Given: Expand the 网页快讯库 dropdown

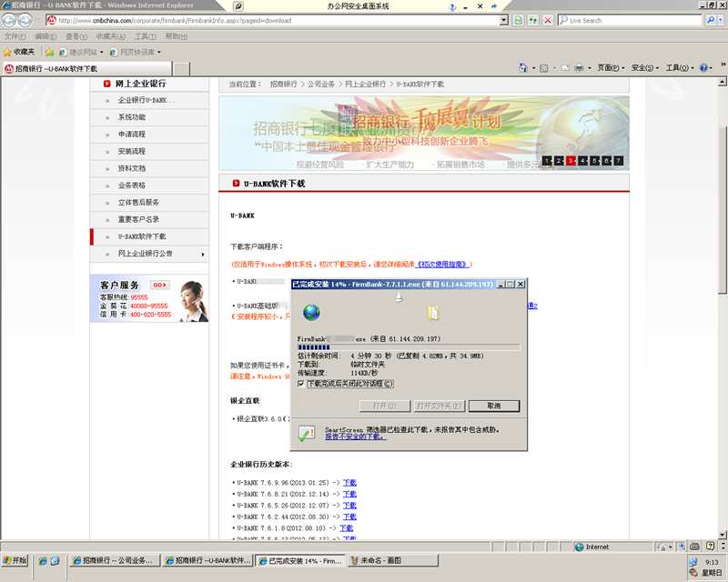Looking at the screenshot, I should [x=159, y=52].
